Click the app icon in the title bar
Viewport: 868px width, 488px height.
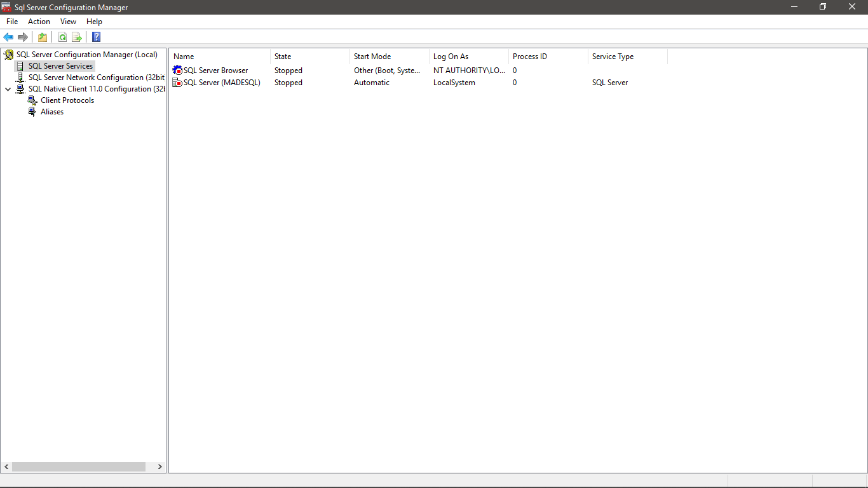[6, 7]
